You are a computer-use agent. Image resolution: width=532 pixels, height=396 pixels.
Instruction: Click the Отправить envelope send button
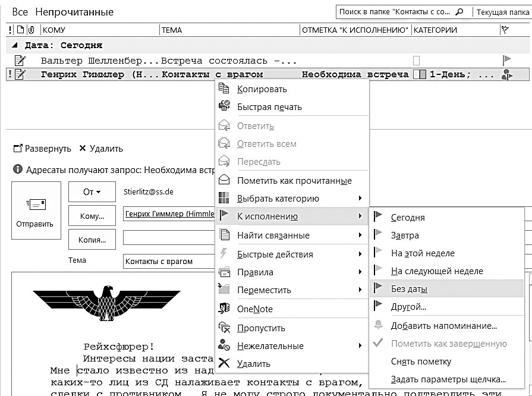point(36,210)
